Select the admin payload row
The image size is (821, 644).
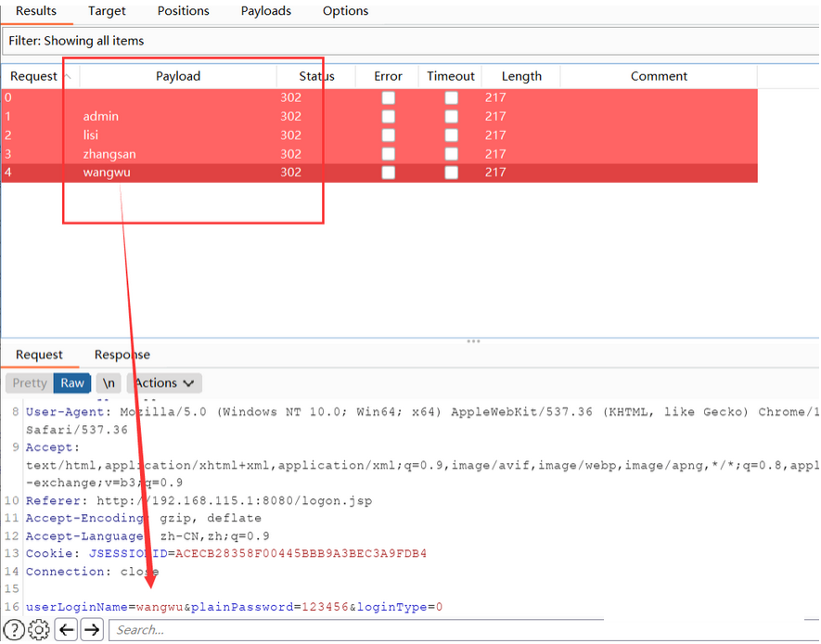[x=379, y=116]
